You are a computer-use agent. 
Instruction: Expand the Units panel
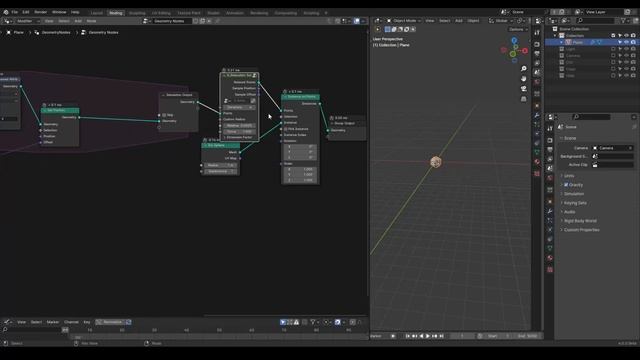point(569,176)
